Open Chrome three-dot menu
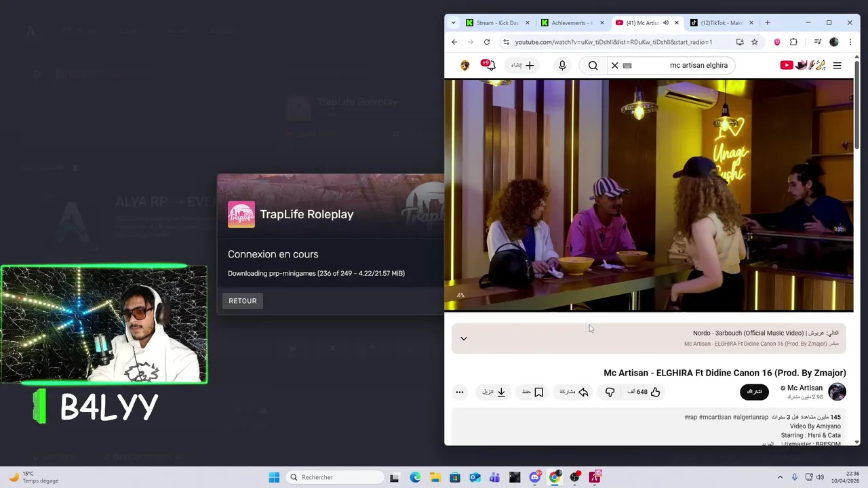 click(850, 42)
